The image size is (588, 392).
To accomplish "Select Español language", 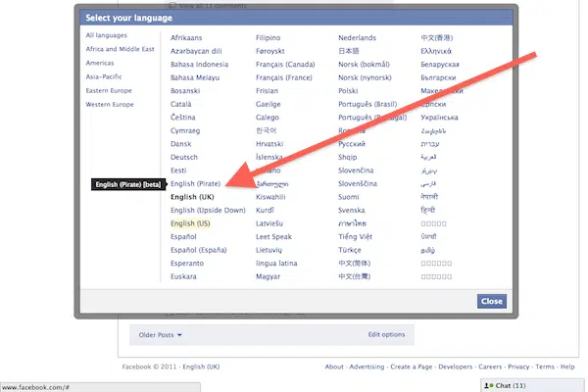I will tap(183, 237).
